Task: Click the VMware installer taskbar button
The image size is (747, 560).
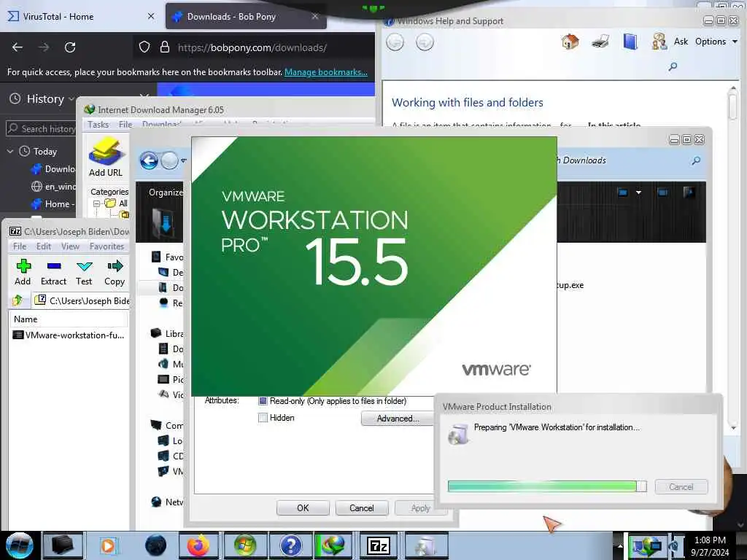Action: pyautogui.click(x=425, y=545)
